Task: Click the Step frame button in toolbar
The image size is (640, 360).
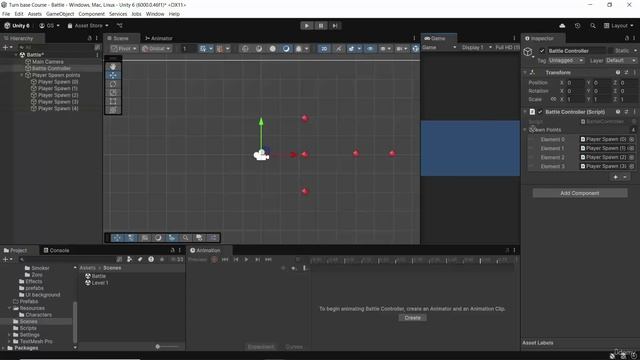Action: pos(335,26)
